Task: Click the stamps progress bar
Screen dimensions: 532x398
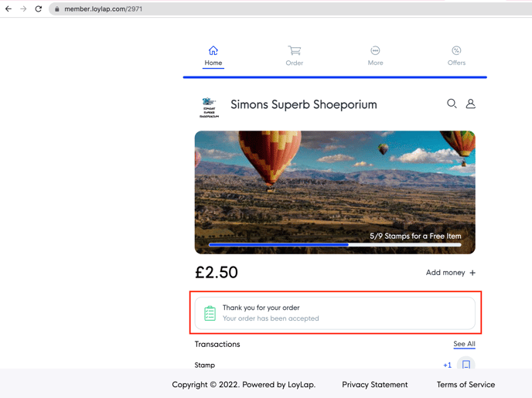Action: (334, 244)
